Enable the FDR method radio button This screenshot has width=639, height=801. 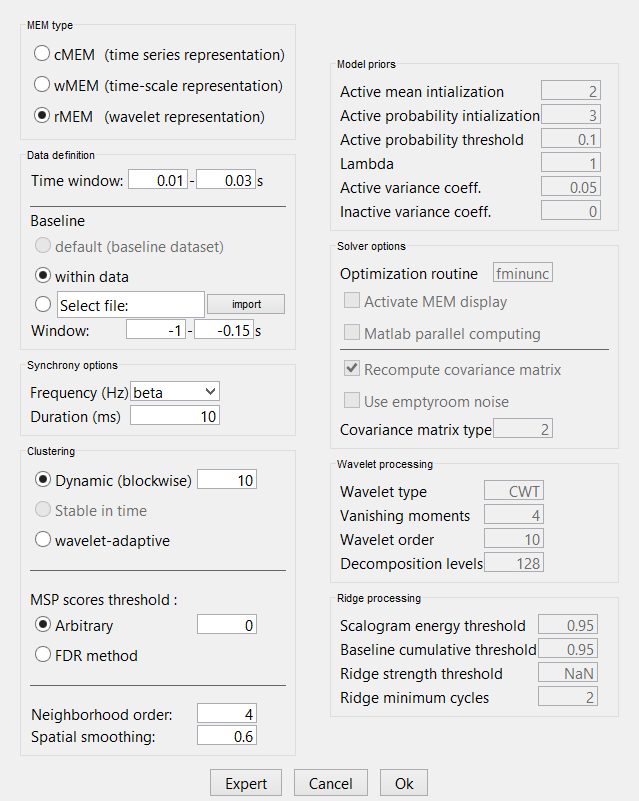pos(43,655)
